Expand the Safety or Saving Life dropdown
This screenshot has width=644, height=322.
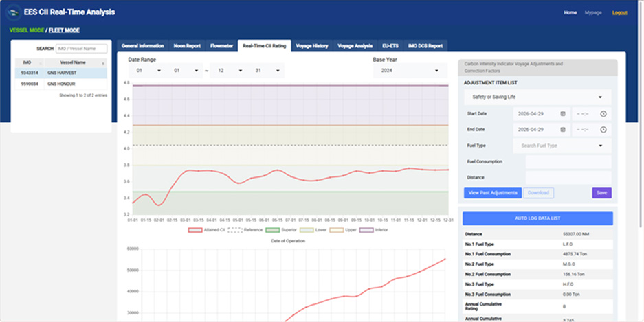[537, 97]
